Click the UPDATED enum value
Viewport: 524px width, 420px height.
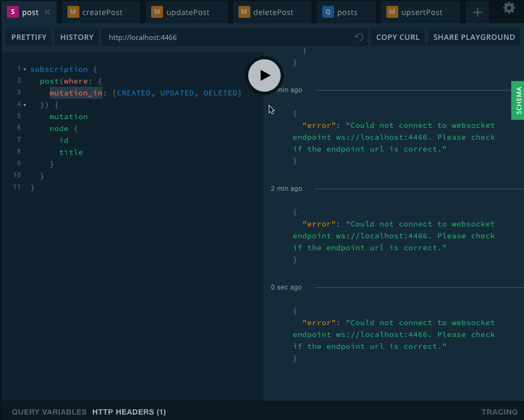point(177,93)
